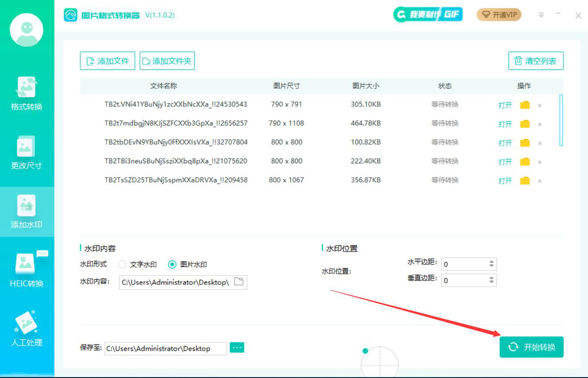This screenshot has height=378, width=588.
Task: Open folder icon for the TB2t7mdbgjN8KJjSZFCXXb3GpXa row
Action: coord(525,124)
